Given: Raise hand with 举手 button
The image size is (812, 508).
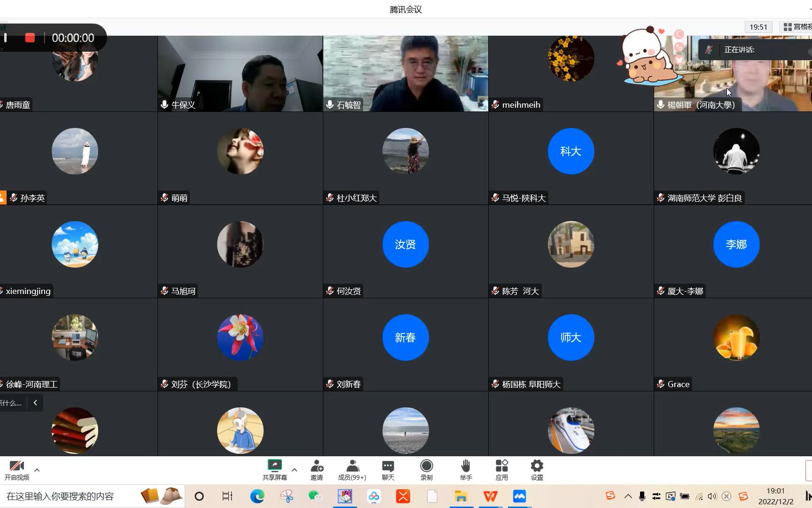Looking at the screenshot, I should [x=466, y=470].
